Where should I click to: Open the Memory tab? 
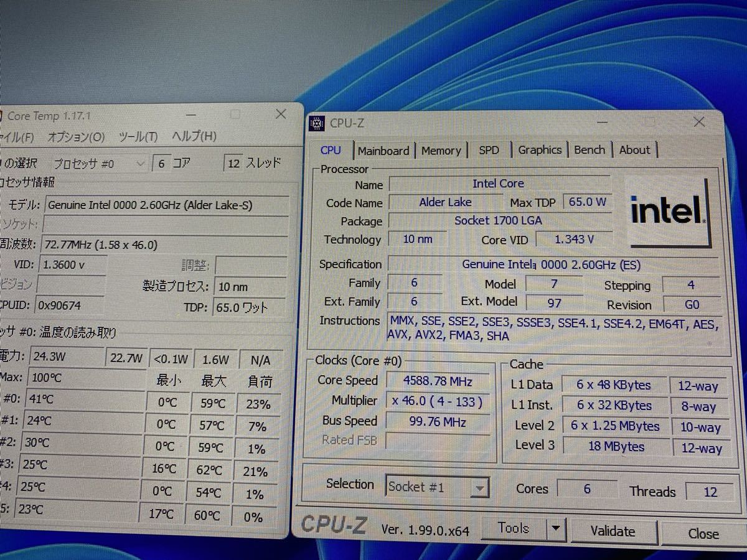(441, 151)
